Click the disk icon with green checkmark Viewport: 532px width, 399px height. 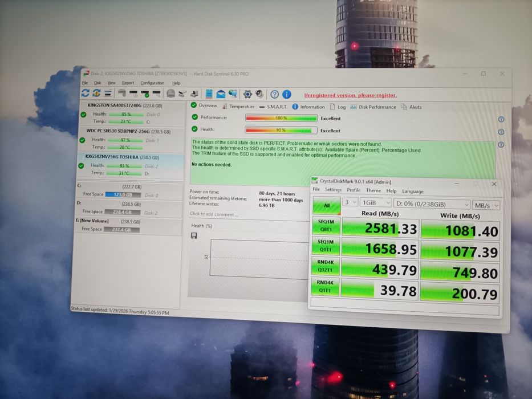click(145, 93)
